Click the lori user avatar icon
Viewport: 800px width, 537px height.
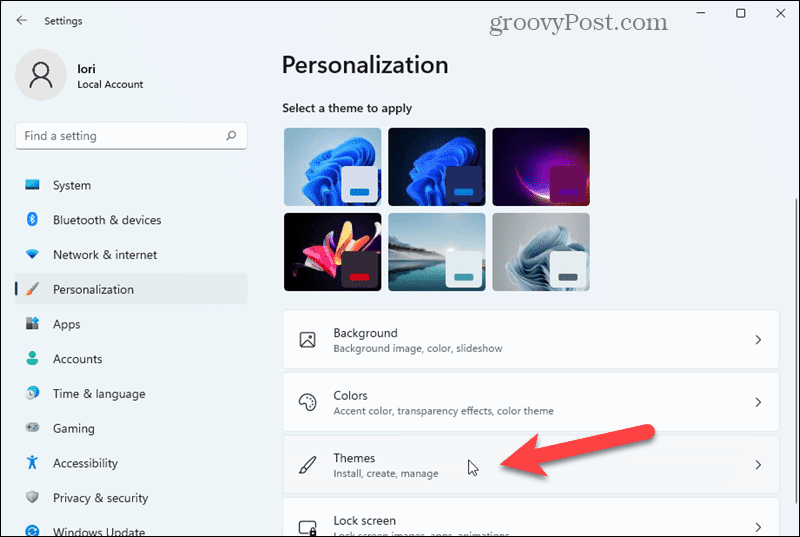click(41, 75)
